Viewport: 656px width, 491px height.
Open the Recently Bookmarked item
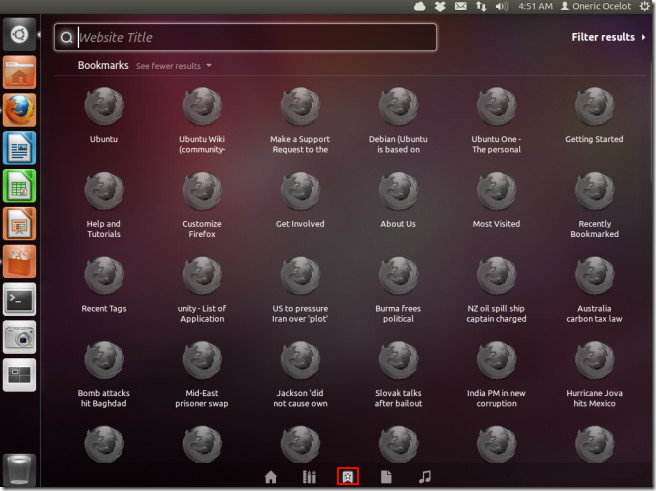pyautogui.click(x=594, y=205)
